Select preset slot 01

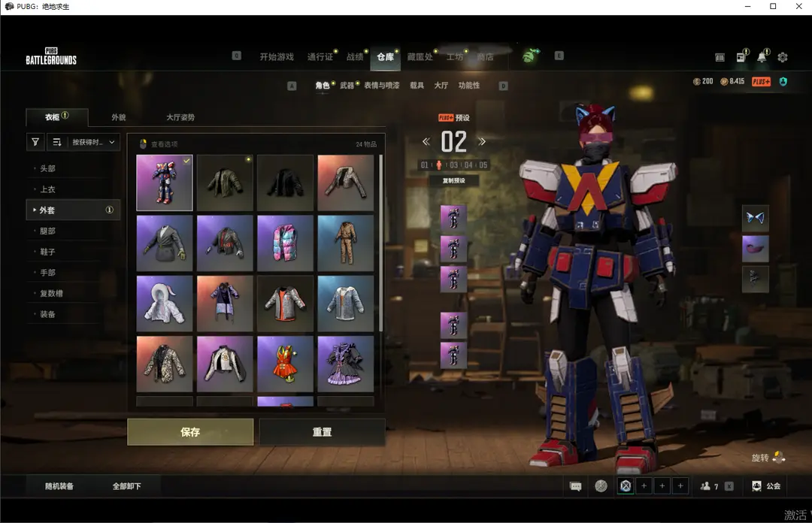425,165
